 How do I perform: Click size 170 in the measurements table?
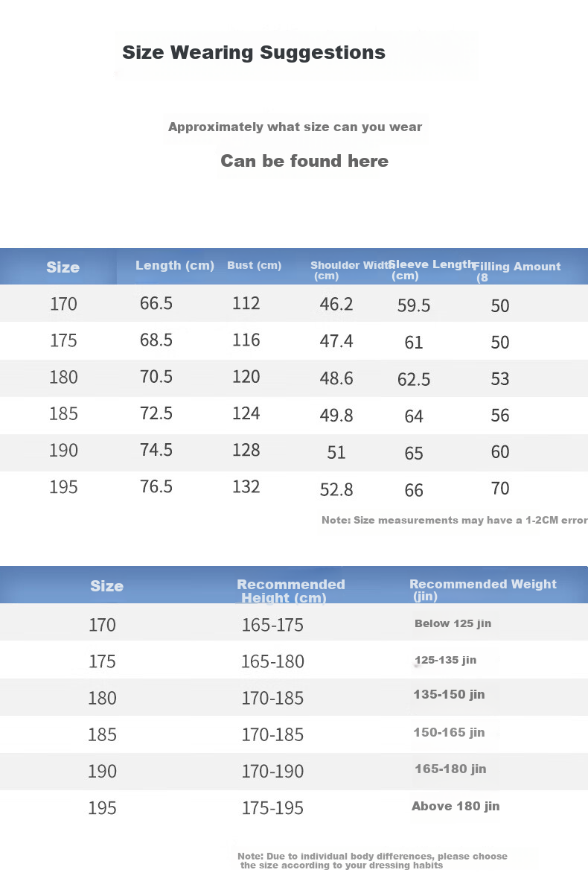[x=63, y=304]
